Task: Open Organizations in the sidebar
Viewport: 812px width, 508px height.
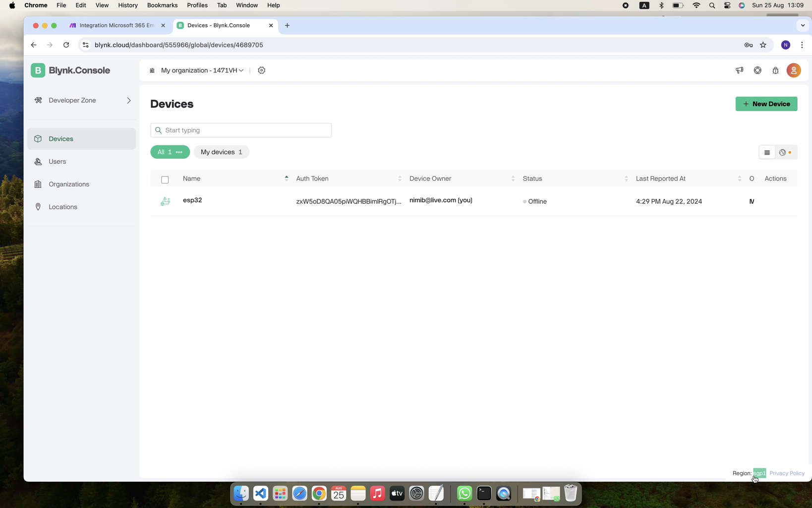Action: click(x=82, y=185)
